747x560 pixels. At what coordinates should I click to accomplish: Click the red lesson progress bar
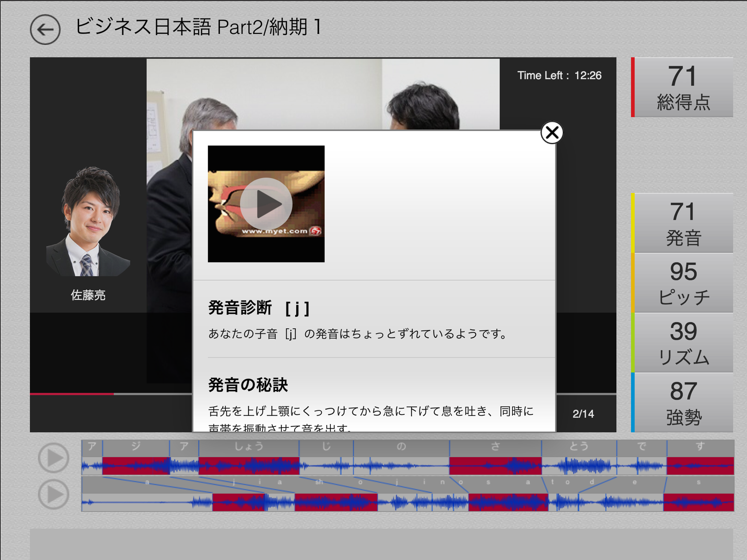(72, 394)
